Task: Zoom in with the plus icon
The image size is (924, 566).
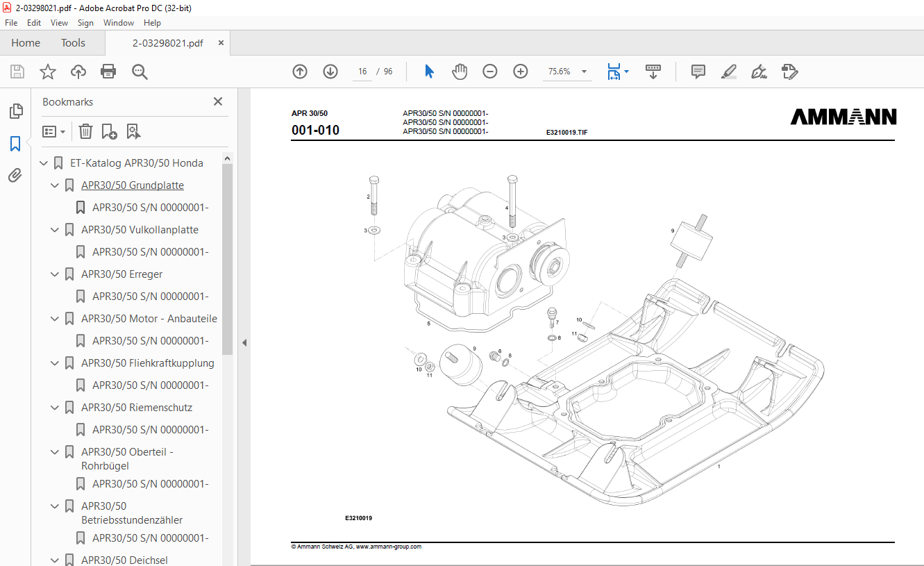Action: [521, 72]
